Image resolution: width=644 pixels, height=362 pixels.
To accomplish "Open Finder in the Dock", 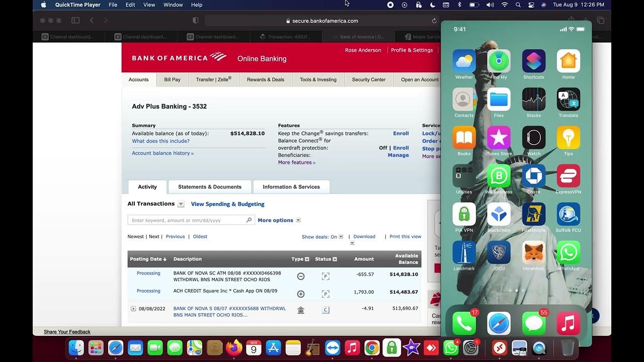I will pos(76,347).
